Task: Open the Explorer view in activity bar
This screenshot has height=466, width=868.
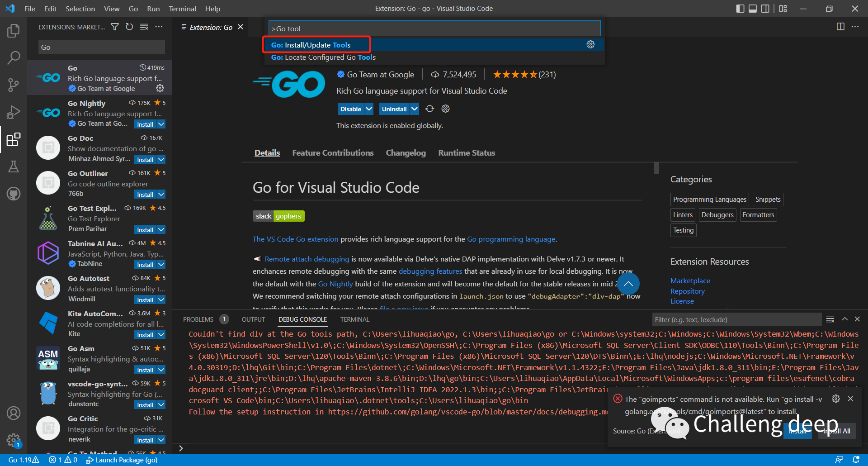Action: pyautogui.click(x=14, y=31)
